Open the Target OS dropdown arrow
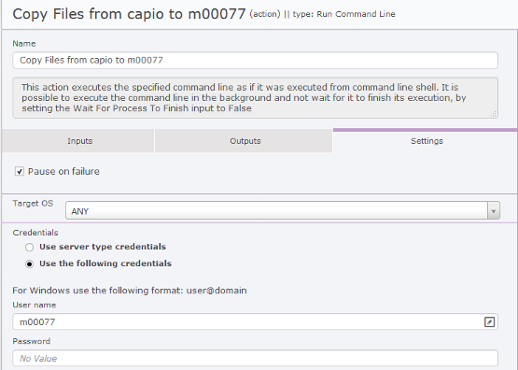 click(x=493, y=211)
